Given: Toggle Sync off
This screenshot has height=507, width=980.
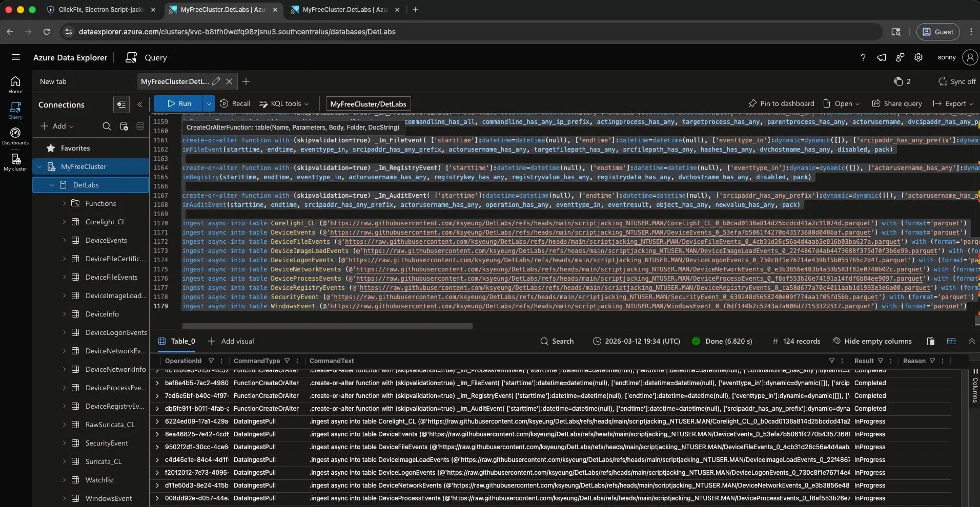Looking at the screenshot, I should pyautogui.click(x=957, y=81).
